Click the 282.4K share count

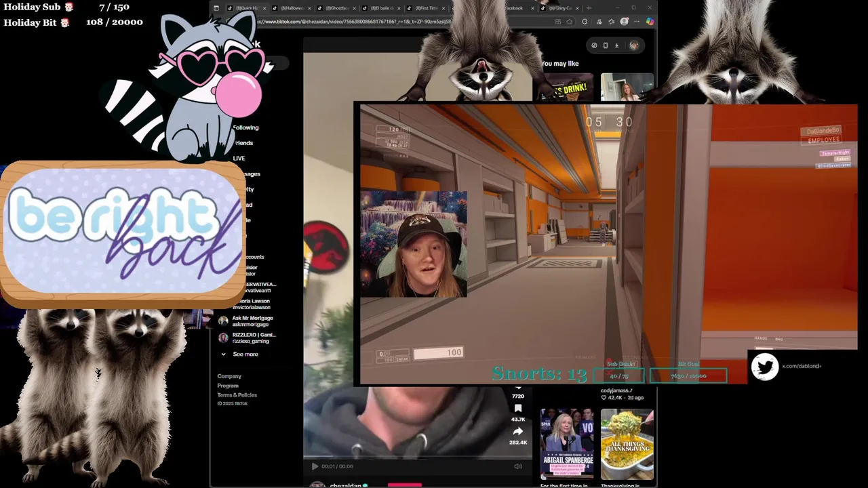point(518,442)
